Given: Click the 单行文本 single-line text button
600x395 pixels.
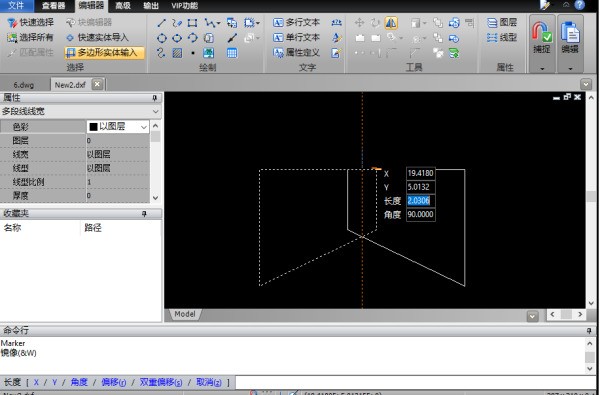Looking at the screenshot, I should (296, 38).
